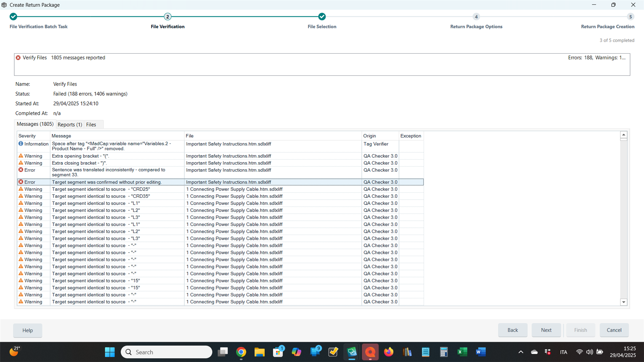This screenshot has width=644, height=362.
Task: Select the step 4 Return Package Options circle
Action: click(476, 16)
